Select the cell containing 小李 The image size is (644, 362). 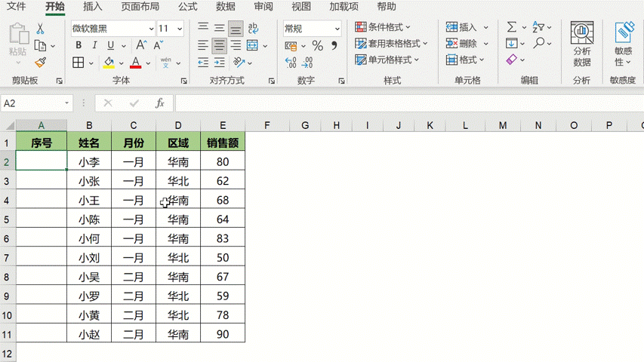(89, 161)
